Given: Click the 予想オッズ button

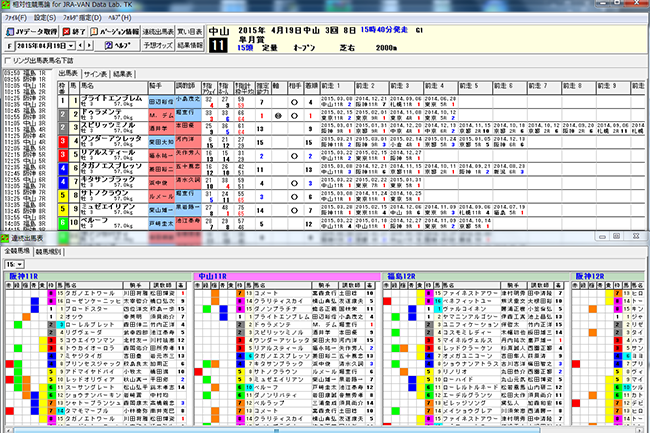Looking at the screenshot, I should [x=158, y=45].
